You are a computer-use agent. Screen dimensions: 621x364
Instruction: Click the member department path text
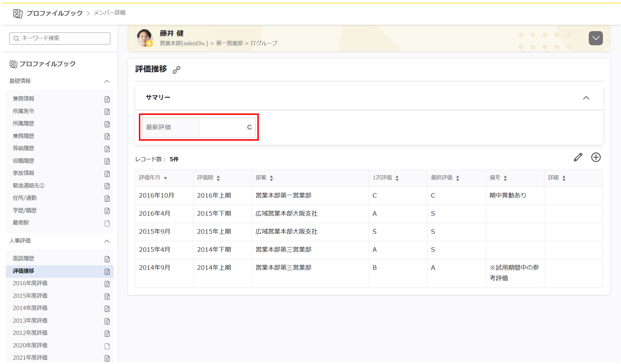pyautogui.click(x=218, y=43)
